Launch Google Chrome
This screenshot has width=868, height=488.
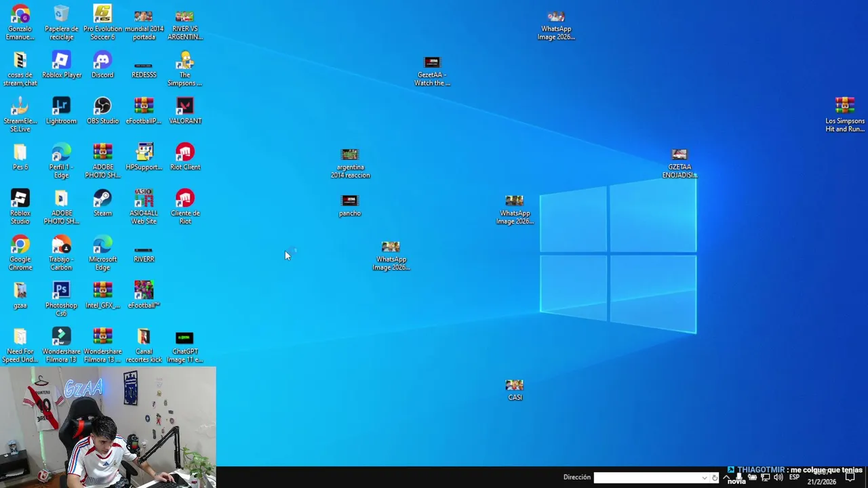[20, 253]
